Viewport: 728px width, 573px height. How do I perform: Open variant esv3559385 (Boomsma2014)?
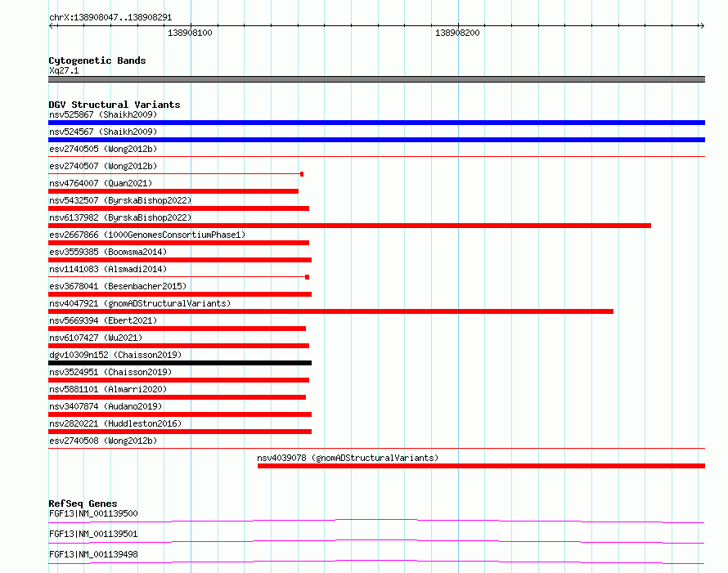click(x=108, y=252)
